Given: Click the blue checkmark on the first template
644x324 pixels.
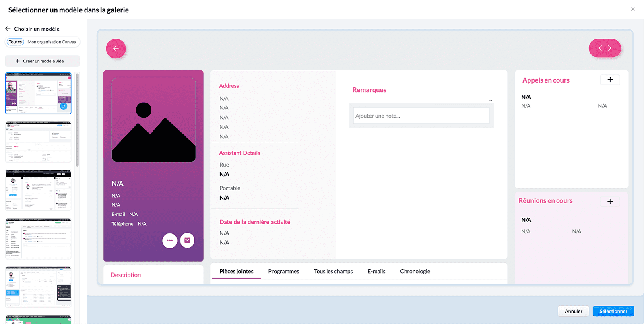Looking at the screenshot, I should (x=64, y=106).
